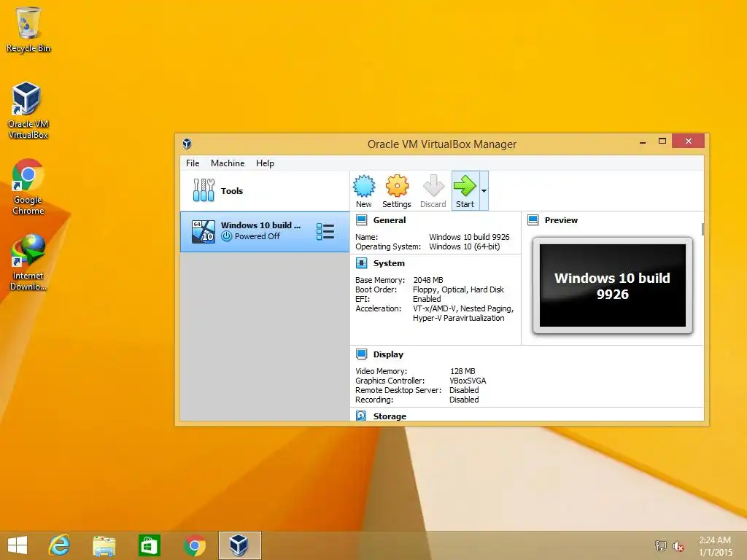Select Internet Download Manager desktop shortcut
747x560 pixels.
click(x=28, y=262)
